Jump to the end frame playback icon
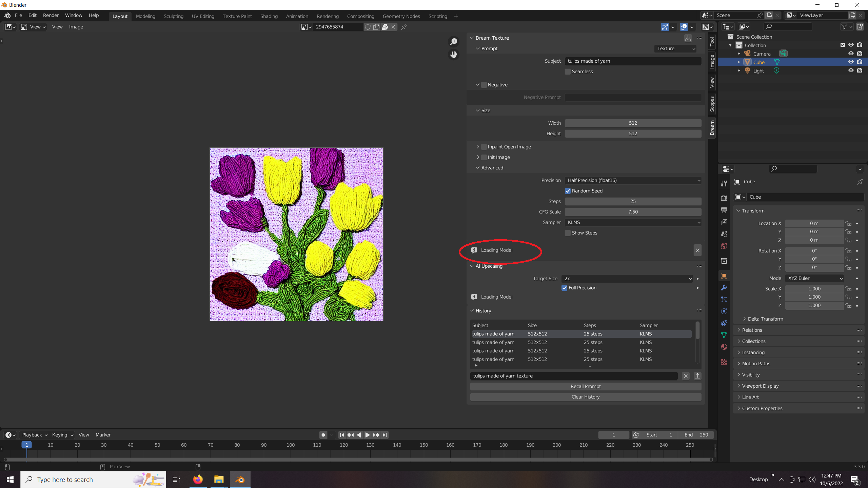Screen dimensions: 868x488 [384, 435]
